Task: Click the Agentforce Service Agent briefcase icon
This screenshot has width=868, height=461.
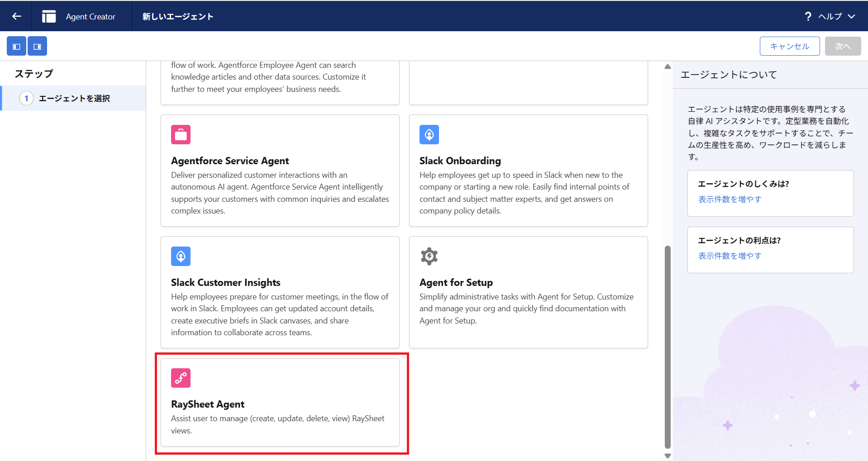Action: 181,134
